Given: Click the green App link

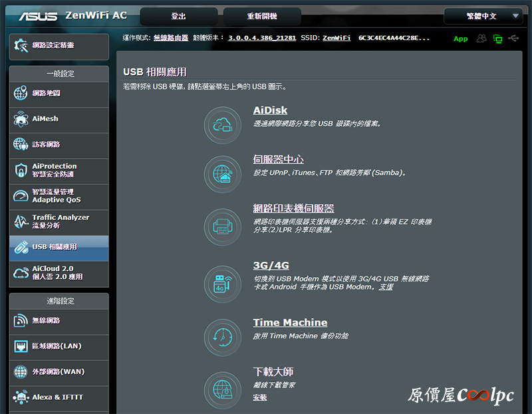Looking at the screenshot, I should [x=461, y=39].
